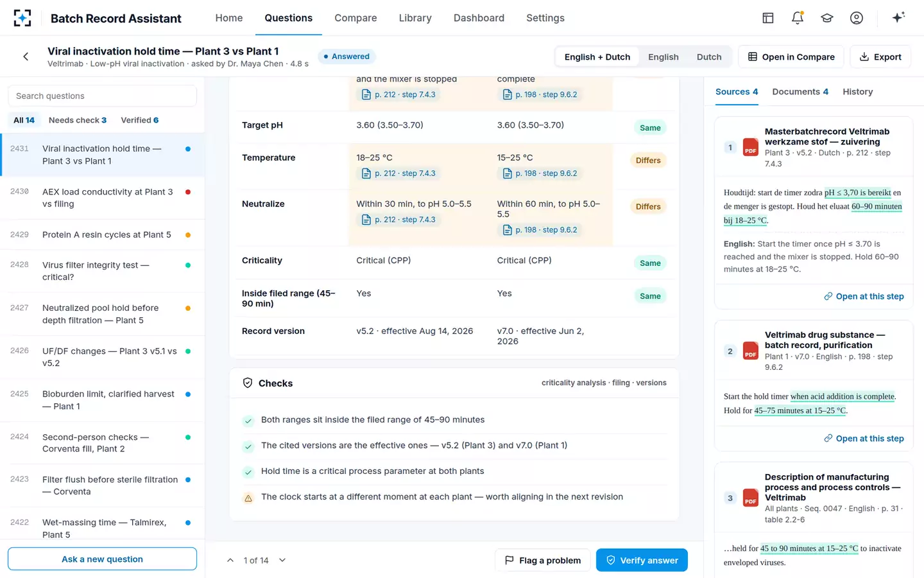Open the graduation cap learning icon
The image size is (924, 578).
pyautogui.click(x=827, y=18)
